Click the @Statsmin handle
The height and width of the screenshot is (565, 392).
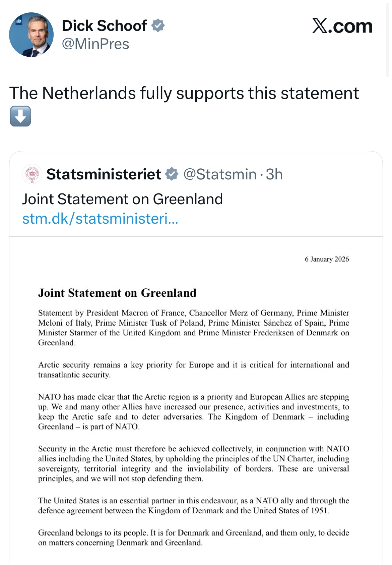pyautogui.click(x=220, y=174)
